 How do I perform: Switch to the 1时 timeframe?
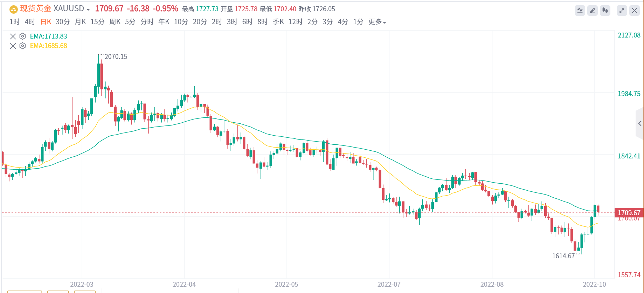click(15, 22)
